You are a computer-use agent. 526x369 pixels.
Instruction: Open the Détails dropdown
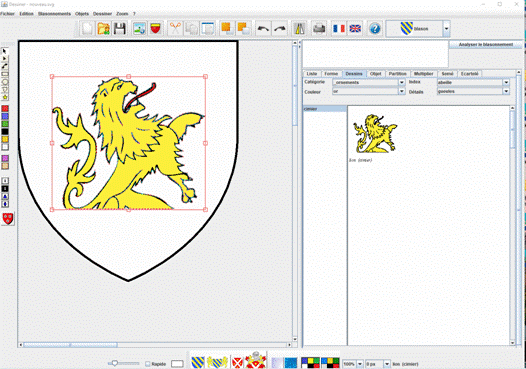click(x=506, y=91)
